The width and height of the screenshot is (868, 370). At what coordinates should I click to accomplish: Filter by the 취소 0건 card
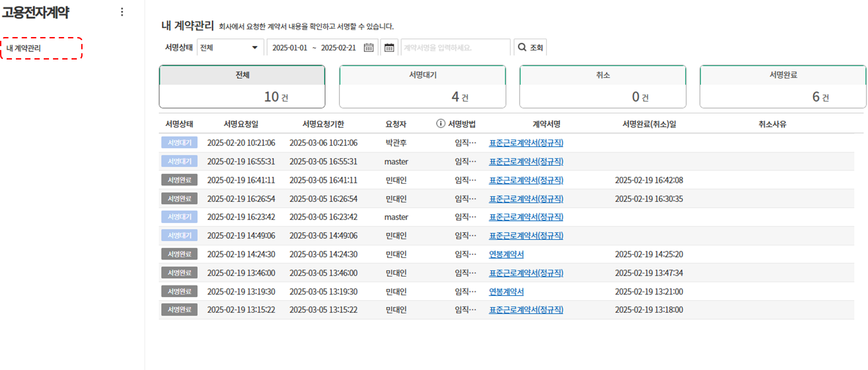click(603, 86)
